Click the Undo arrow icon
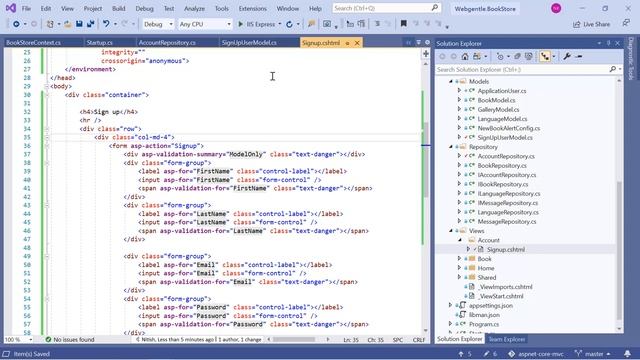 106,24
